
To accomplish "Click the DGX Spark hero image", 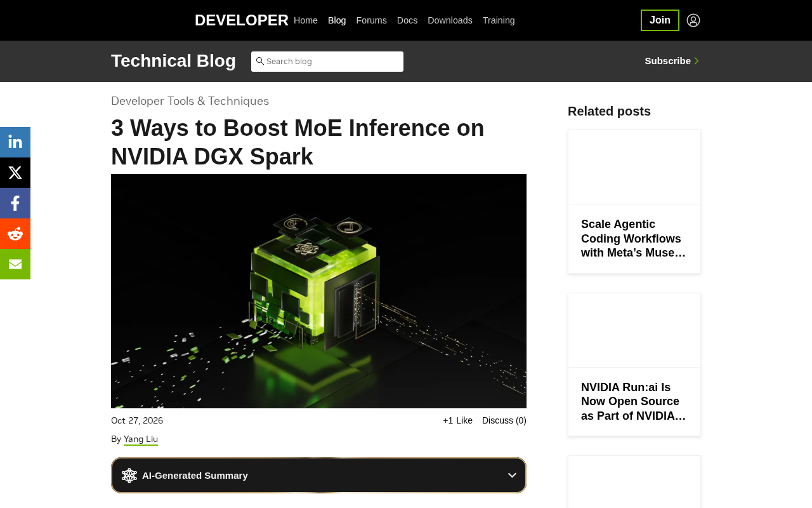I will click(x=318, y=291).
